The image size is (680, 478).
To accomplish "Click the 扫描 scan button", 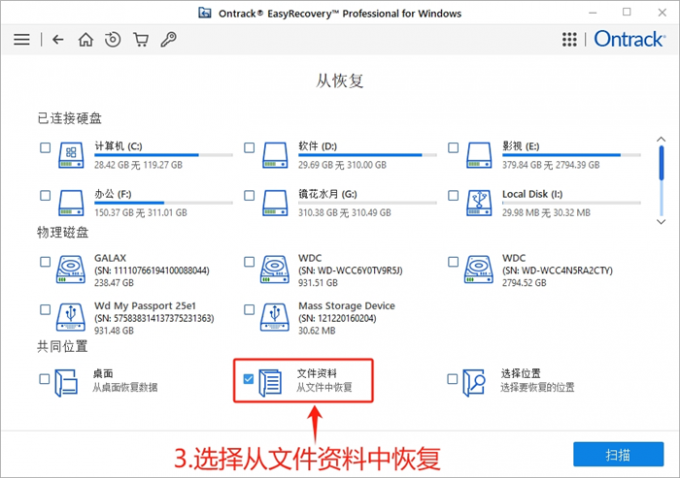I will point(618,454).
